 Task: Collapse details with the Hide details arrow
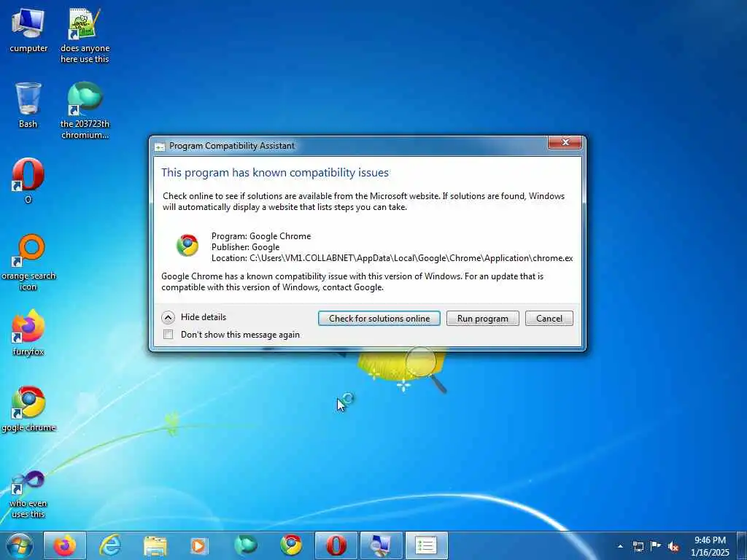[x=168, y=317]
